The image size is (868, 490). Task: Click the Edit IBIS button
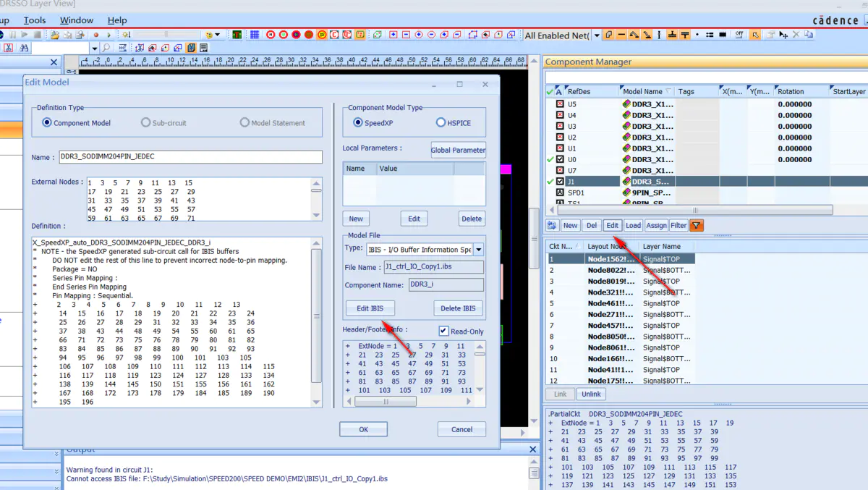pos(370,308)
